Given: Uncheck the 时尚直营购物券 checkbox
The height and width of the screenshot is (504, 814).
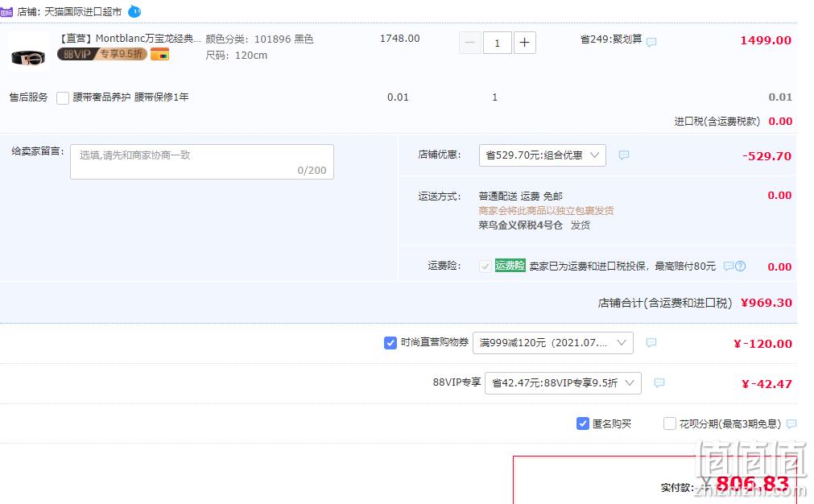Looking at the screenshot, I should [x=390, y=342].
